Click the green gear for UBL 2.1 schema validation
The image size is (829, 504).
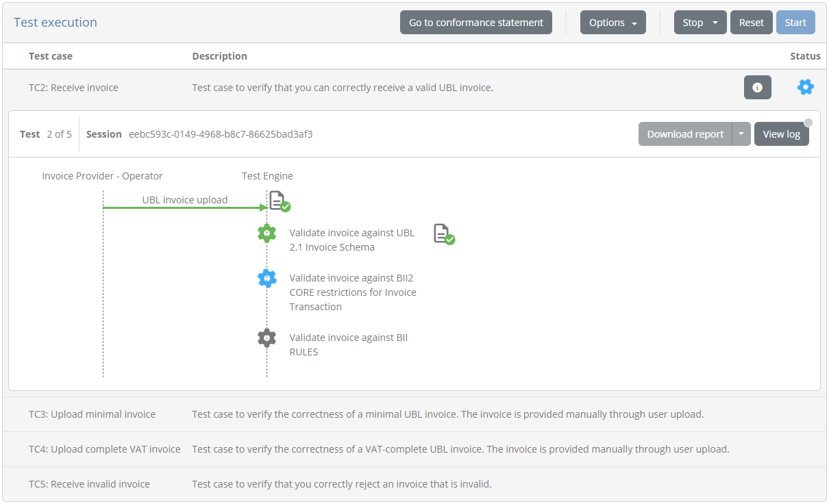click(x=267, y=234)
